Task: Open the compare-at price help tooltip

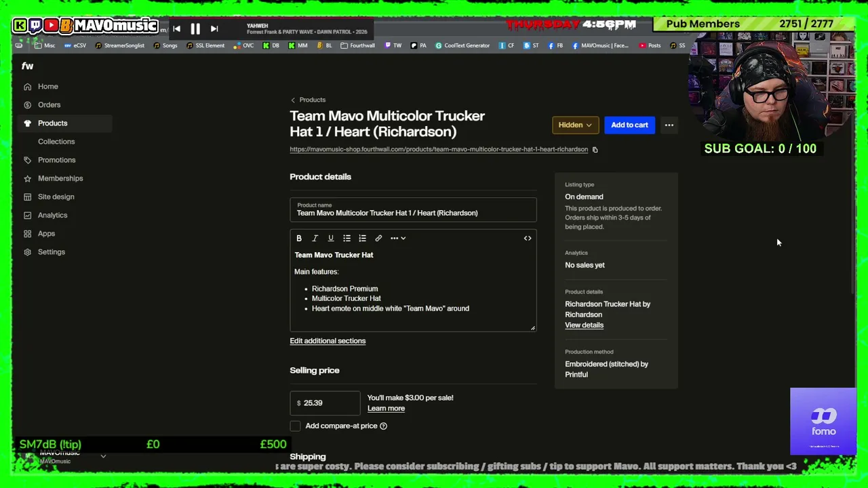Action: (383, 426)
